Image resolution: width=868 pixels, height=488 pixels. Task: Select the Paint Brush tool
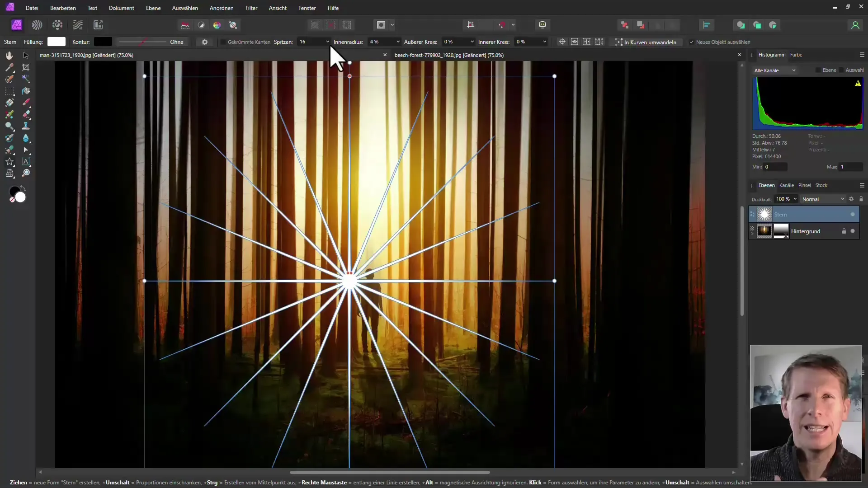(x=26, y=103)
